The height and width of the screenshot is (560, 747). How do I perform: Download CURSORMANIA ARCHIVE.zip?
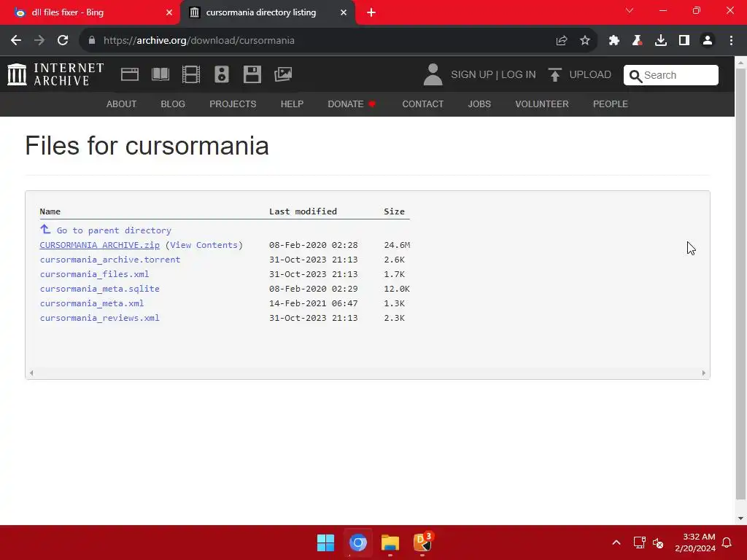pyautogui.click(x=99, y=245)
